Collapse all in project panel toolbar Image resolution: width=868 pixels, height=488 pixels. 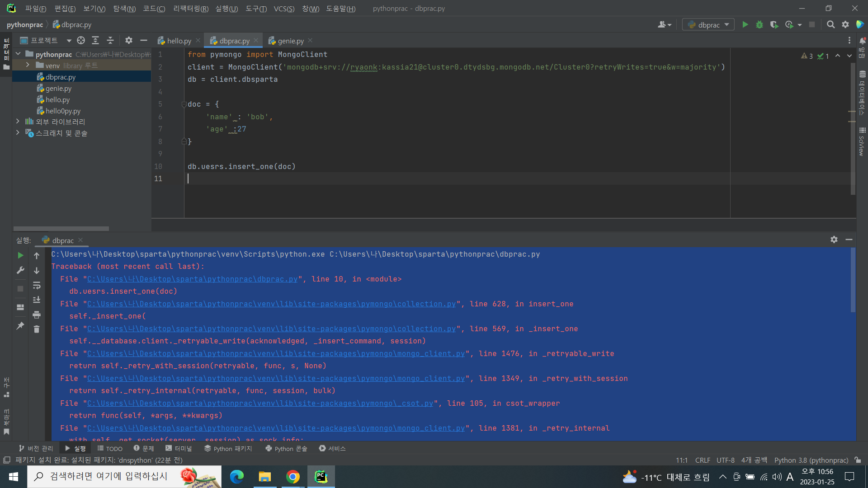[x=110, y=41]
